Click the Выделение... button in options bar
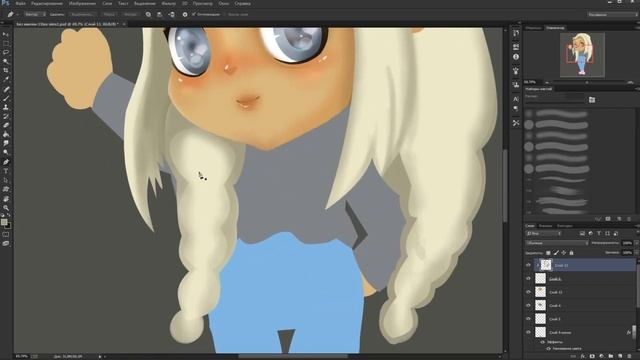Screen dimensions: 640x360 [x=82, y=14]
